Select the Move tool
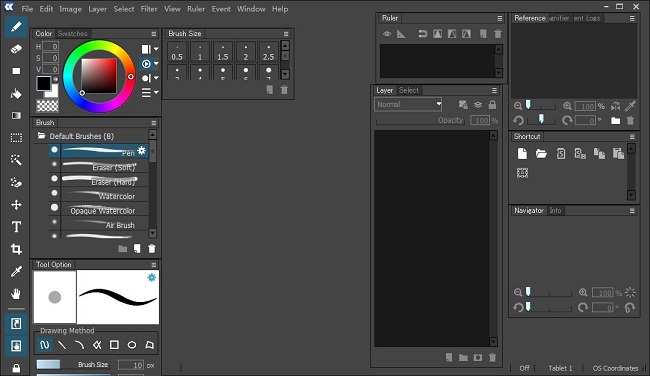The image size is (650, 376). [16, 205]
